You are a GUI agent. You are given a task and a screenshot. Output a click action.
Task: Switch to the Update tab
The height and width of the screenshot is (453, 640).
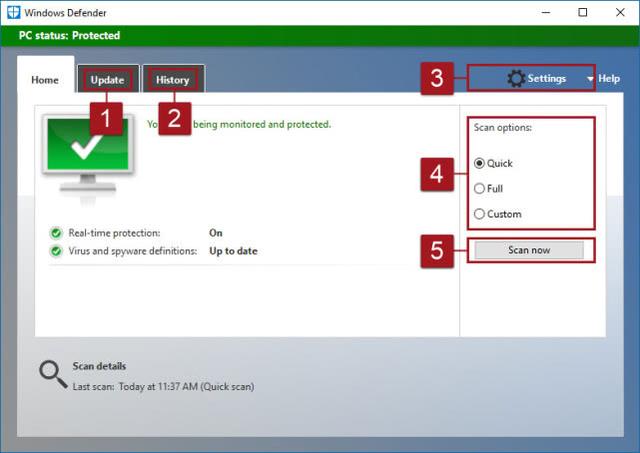[x=107, y=80]
